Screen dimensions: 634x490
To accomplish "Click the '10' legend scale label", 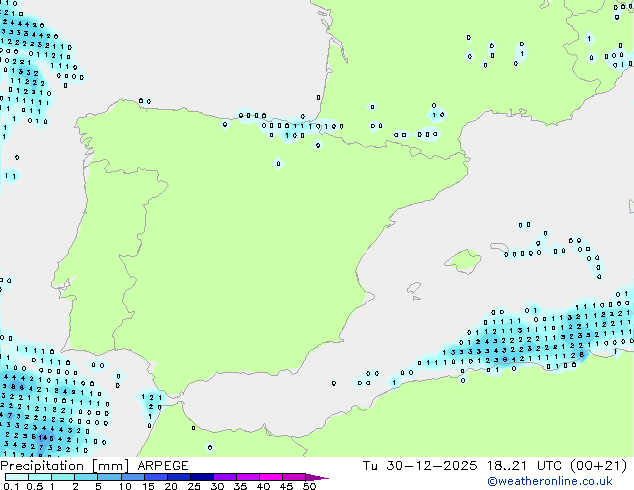I will [x=125, y=486].
